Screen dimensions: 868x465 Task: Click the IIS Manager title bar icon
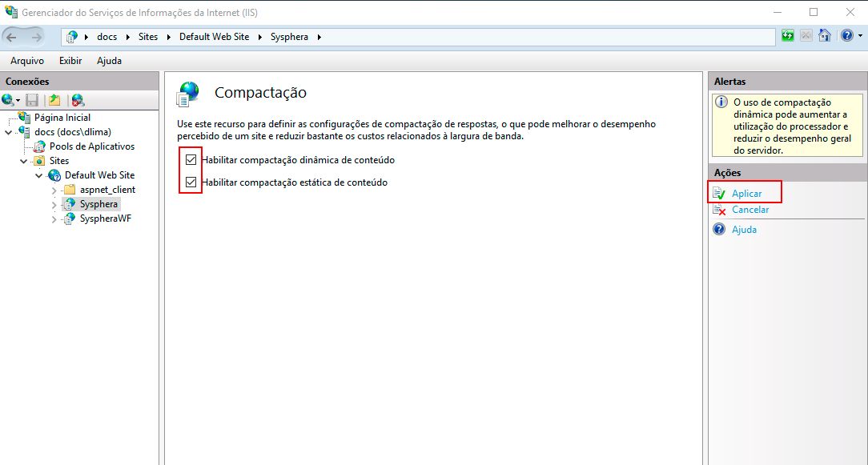point(10,12)
